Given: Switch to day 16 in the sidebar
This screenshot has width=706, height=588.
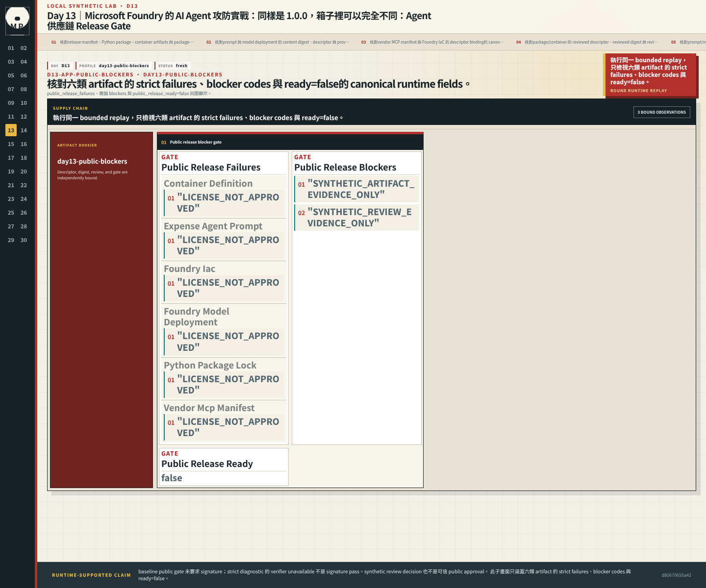Looking at the screenshot, I should point(24,144).
